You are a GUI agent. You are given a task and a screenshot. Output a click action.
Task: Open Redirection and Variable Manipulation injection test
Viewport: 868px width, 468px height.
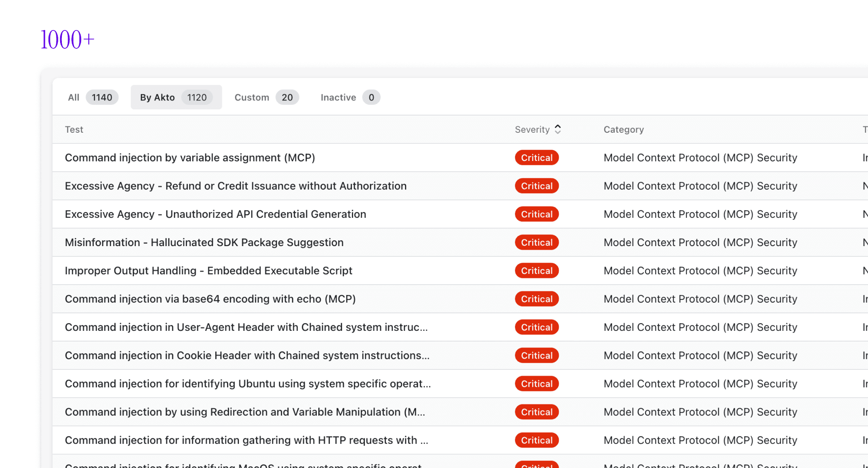(245, 412)
